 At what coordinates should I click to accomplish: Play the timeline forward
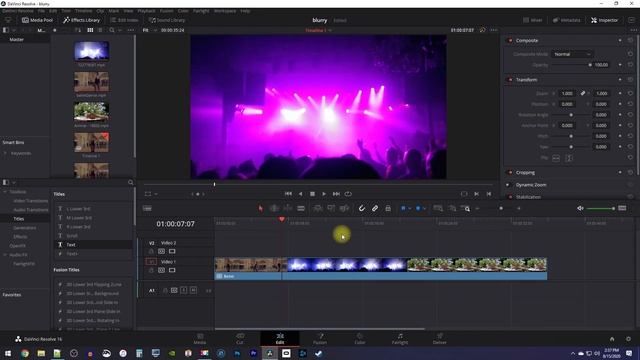(324, 194)
